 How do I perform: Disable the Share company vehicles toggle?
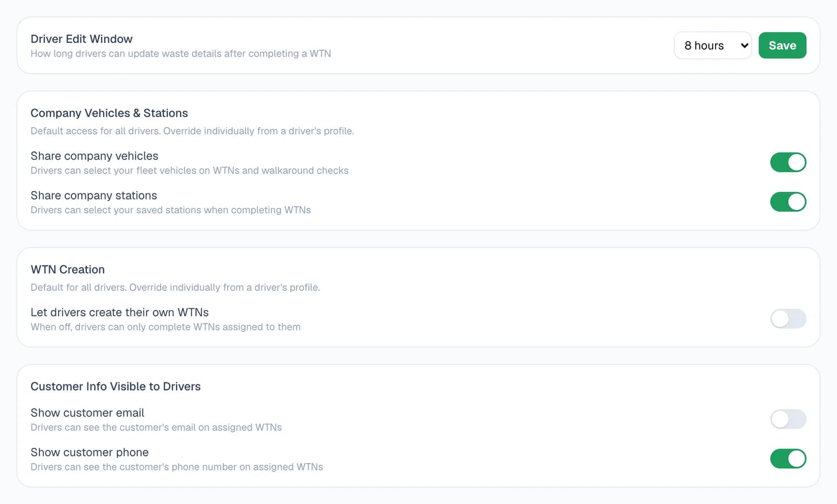click(x=788, y=162)
